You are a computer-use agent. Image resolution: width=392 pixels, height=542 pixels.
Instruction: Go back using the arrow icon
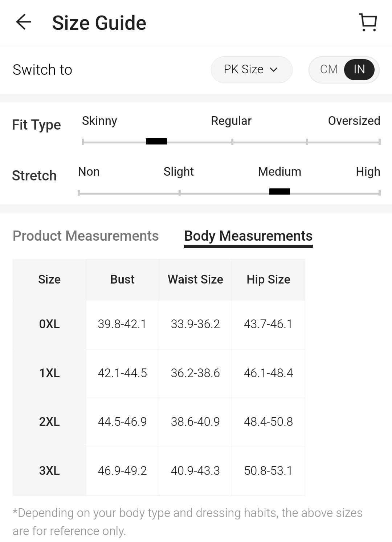point(24,22)
